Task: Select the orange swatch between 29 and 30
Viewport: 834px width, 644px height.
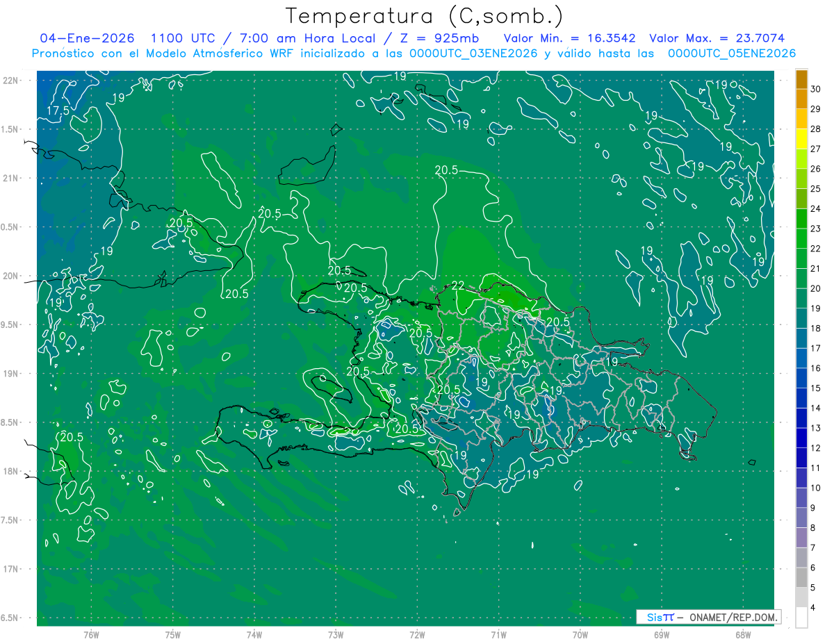Action: point(801,99)
